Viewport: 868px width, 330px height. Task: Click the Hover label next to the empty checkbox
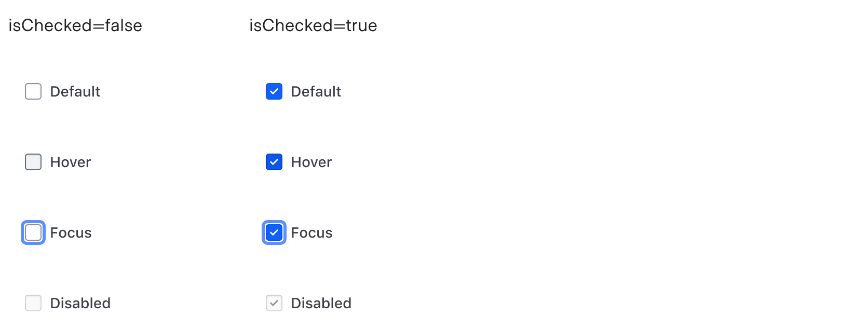(x=70, y=162)
